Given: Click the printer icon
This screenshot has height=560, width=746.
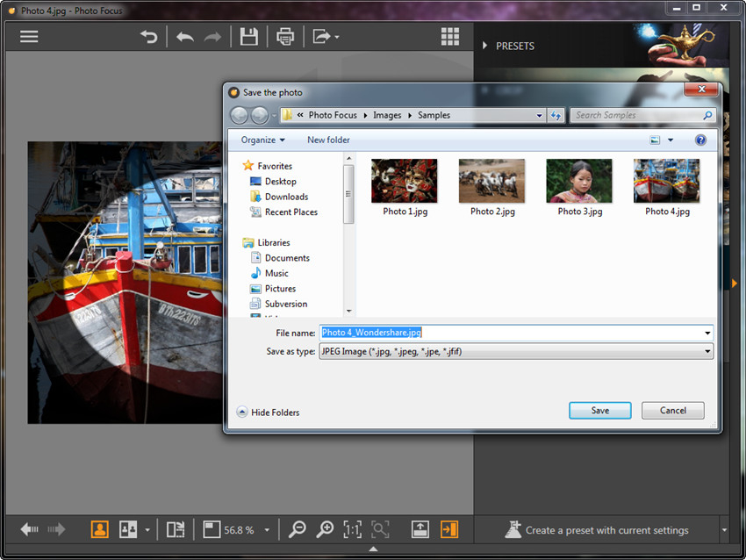Looking at the screenshot, I should pos(285,37).
